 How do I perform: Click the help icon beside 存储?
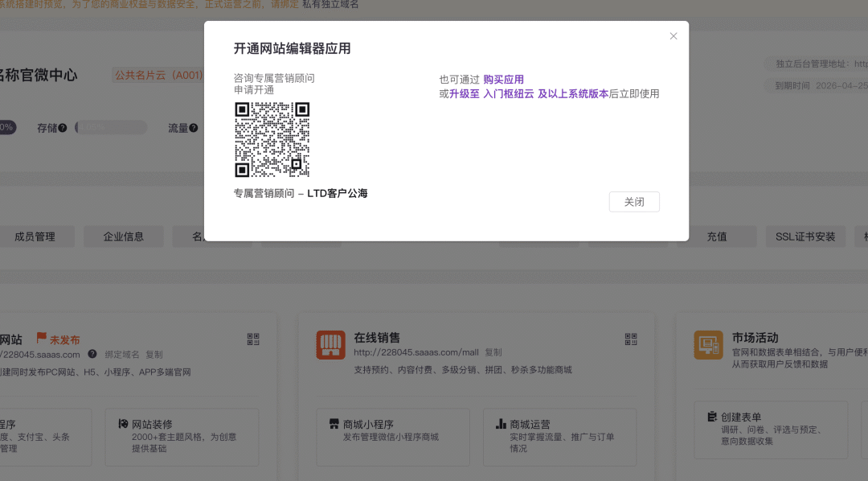tap(63, 128)
